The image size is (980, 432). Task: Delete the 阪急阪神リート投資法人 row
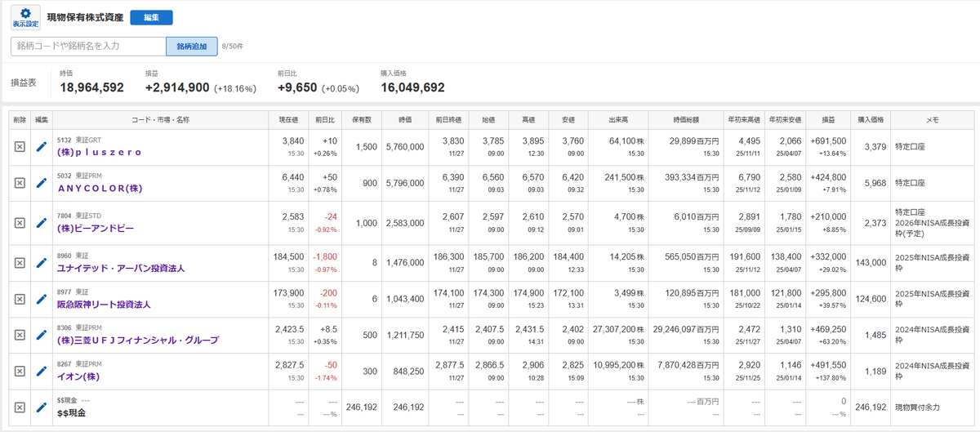pos(20,299)
